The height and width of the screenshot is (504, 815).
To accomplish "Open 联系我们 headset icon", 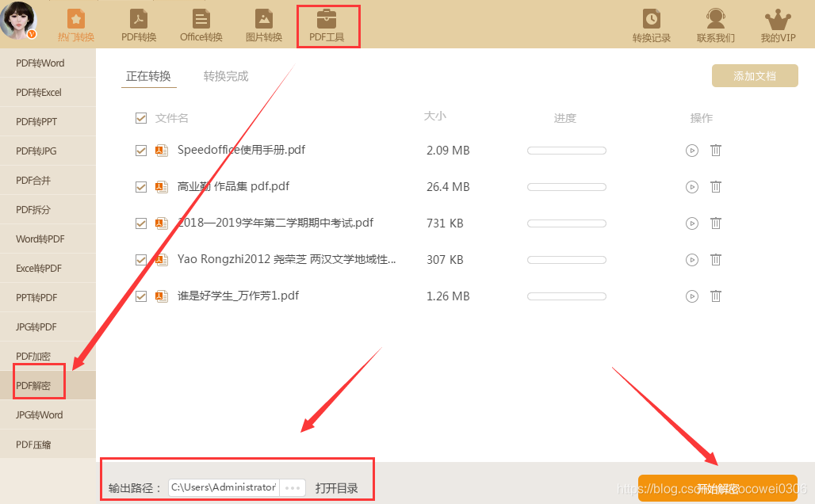I will 716,25.
